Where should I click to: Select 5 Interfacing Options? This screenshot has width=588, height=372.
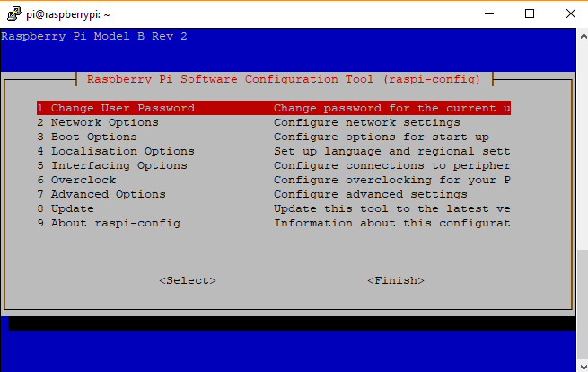tap(274, 165)
